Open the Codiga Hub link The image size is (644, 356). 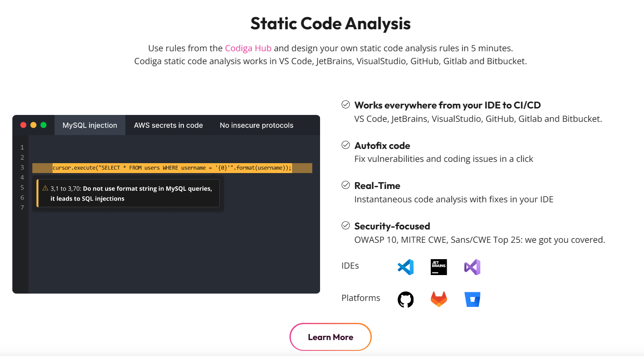(x=248, y=48)
